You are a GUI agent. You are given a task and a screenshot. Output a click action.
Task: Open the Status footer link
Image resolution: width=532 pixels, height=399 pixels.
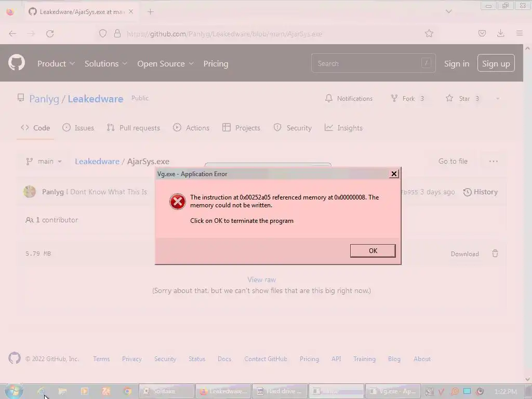coord(197,359)
